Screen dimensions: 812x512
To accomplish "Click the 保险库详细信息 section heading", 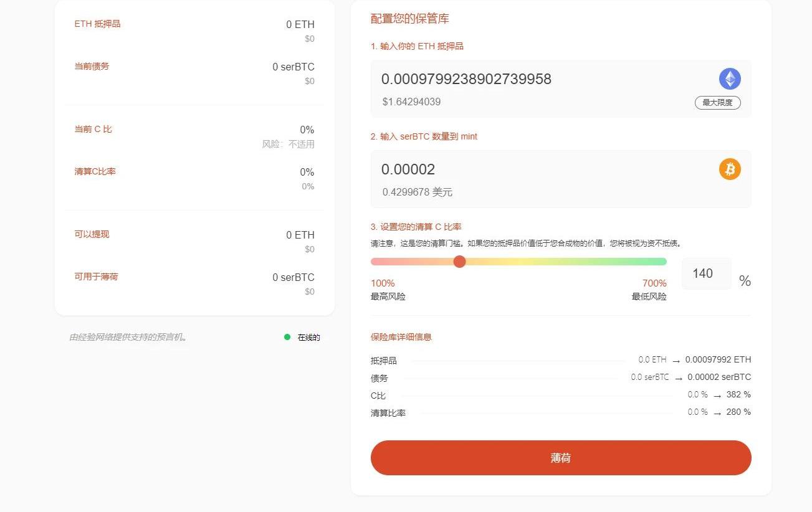I will coord(401,337).
